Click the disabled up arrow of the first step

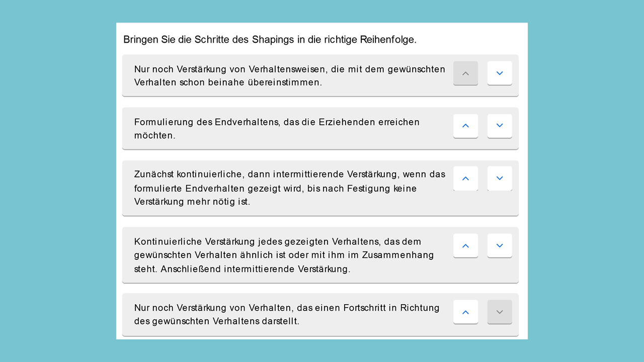[465, 73]
